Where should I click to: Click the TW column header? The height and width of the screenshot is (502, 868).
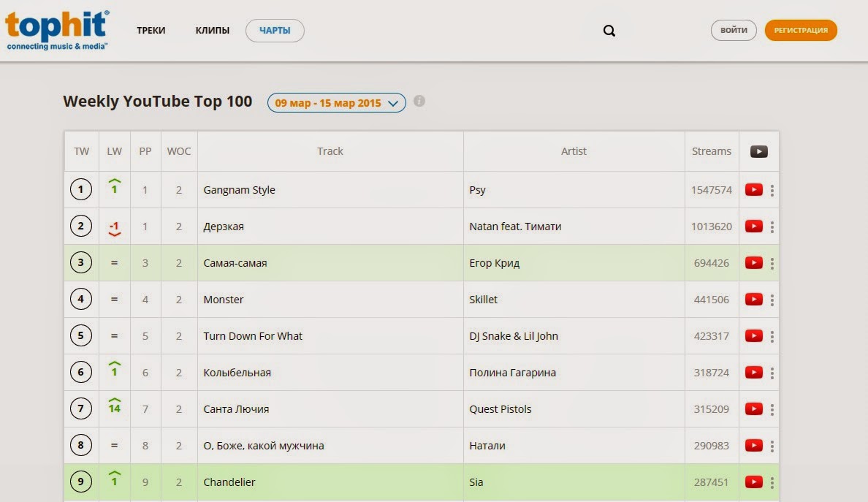(81, 151)
